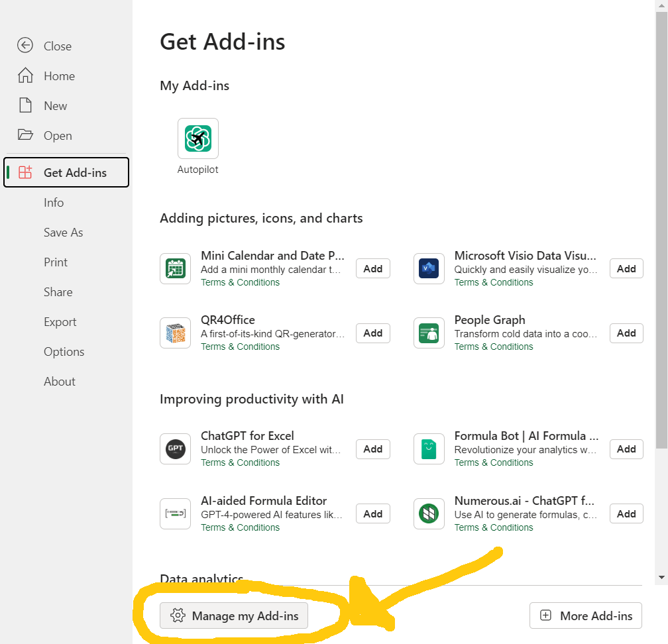This screenshot has width=668, height=644.
Task: Click the ChatGPT for Excel title text
Action: click(248, 436)
